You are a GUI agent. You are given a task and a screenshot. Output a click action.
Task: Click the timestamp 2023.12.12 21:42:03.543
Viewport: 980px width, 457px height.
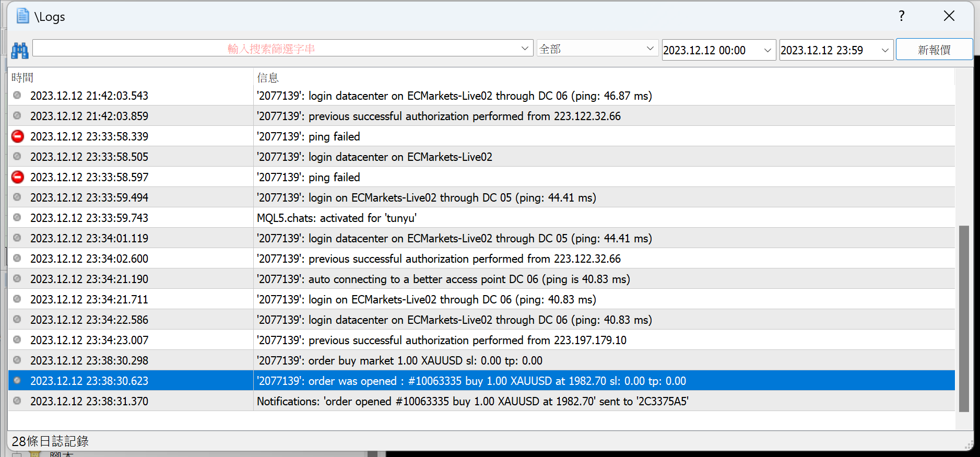coord(89,96)
